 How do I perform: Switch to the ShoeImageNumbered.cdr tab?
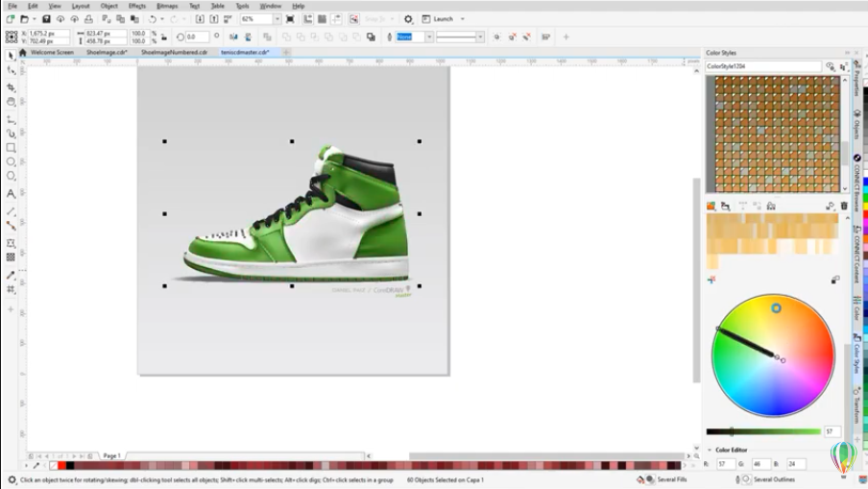coord(174,52)
